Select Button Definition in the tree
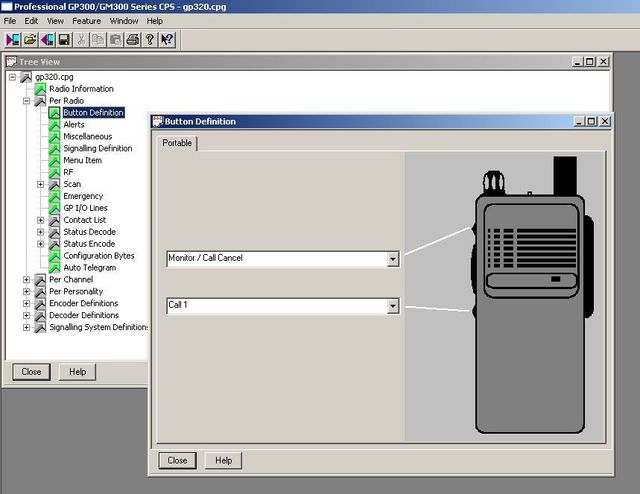 (x=93, y=113)
